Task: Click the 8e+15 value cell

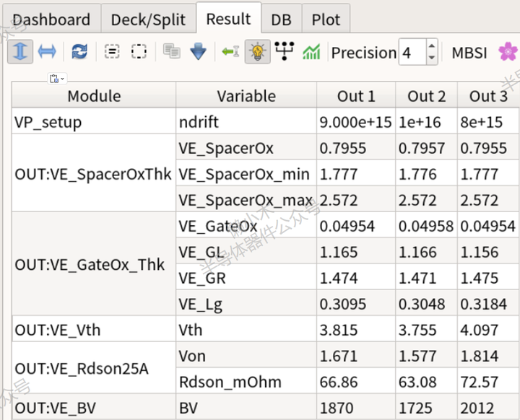Action: click(488, 121)
